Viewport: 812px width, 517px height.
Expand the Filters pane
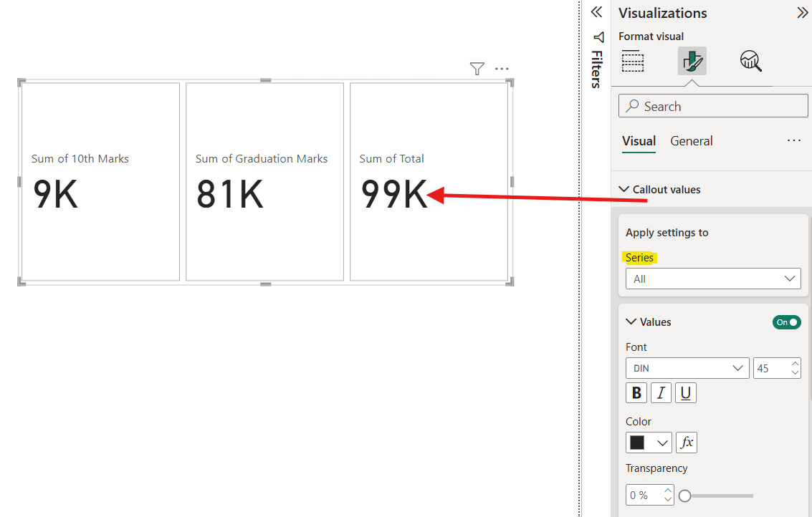[x=598, y=37]
